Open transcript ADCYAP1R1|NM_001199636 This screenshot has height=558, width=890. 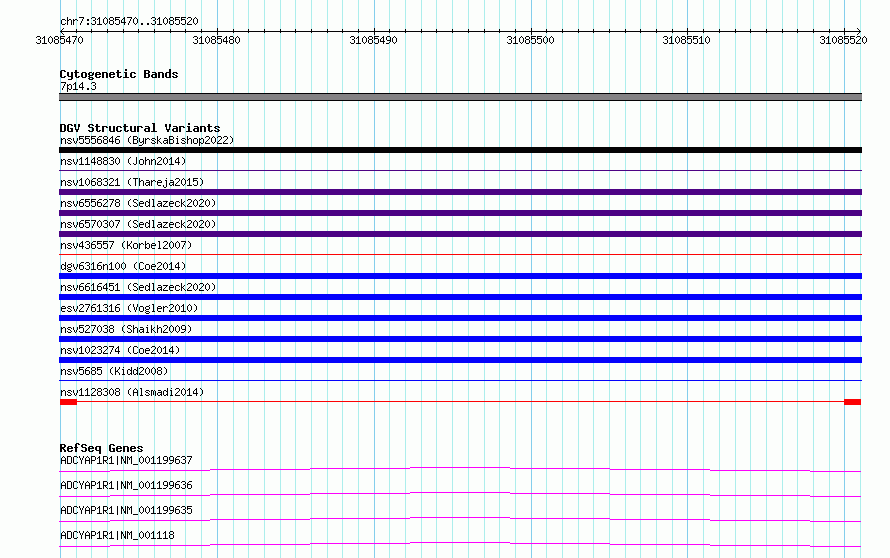(126, 485)
